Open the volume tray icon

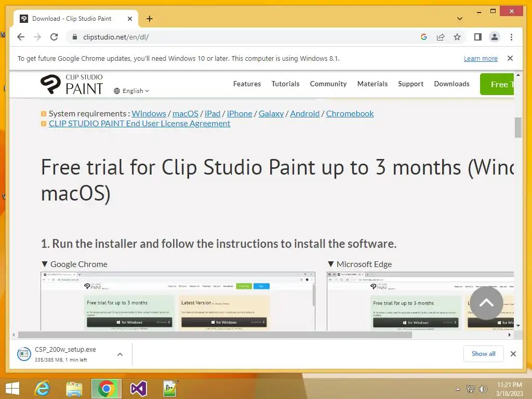(483, 389)
